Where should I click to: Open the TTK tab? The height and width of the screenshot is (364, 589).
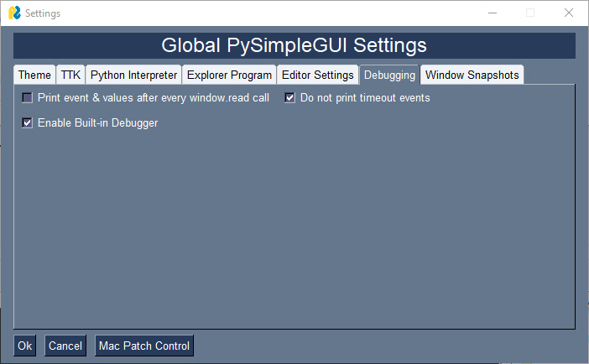point(70,75)
